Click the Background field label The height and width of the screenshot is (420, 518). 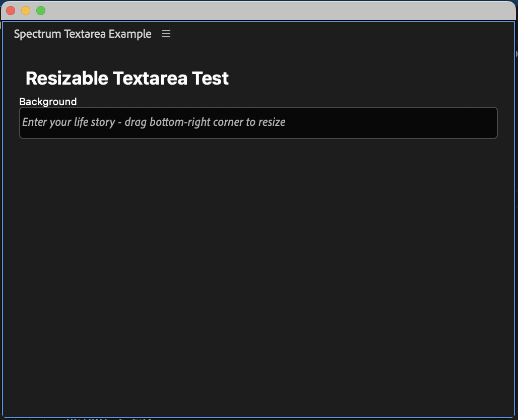pos(48,102)
